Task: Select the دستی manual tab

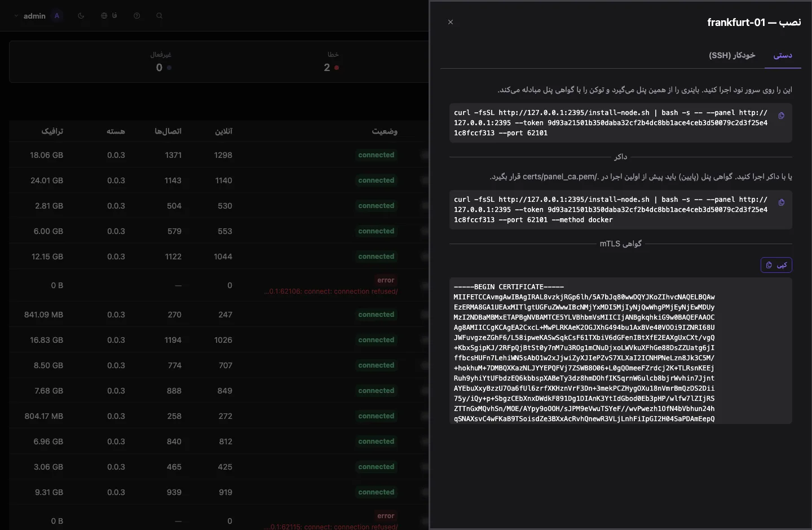Action: pyautogui.click(x=783, y=55)
